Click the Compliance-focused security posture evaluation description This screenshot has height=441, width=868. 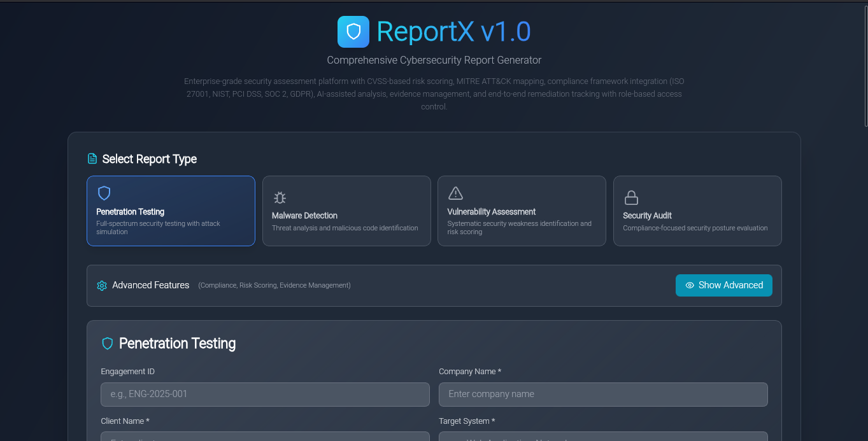coord(695,228)
